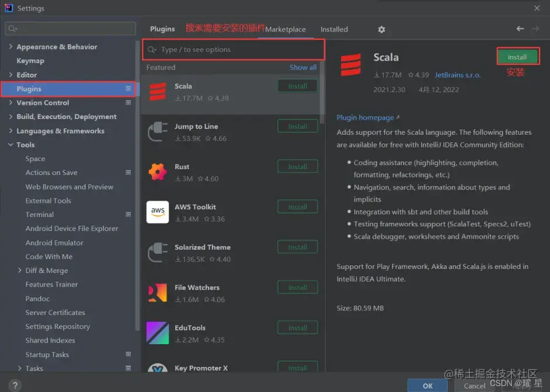Viewport: 550px width, 392px height.
Task: Expand Build, Execution, Deployment section
Action: click(11, 117)
